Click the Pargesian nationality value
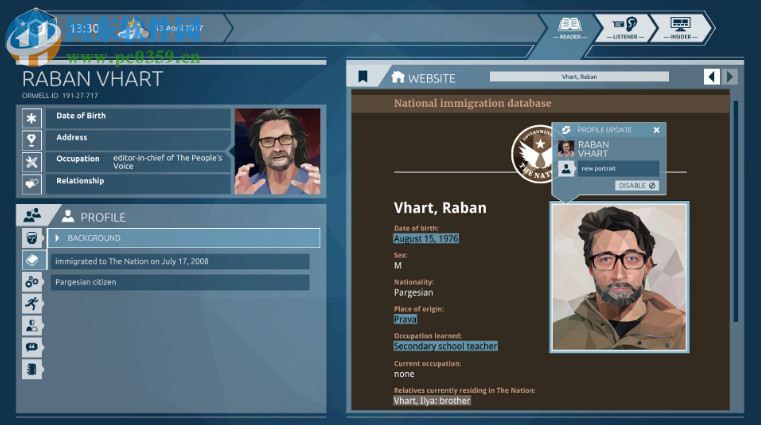 tap(414, 293)
